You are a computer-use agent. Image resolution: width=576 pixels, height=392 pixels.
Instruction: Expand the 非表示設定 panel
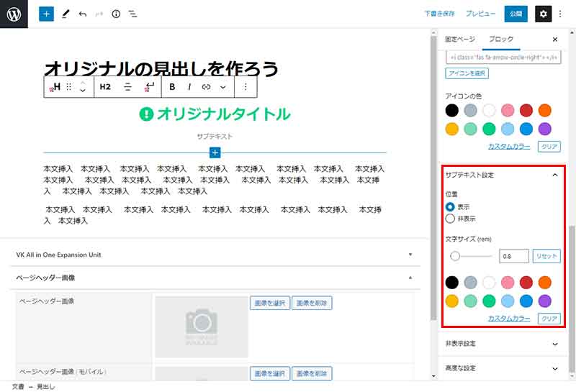click(502, 344)
